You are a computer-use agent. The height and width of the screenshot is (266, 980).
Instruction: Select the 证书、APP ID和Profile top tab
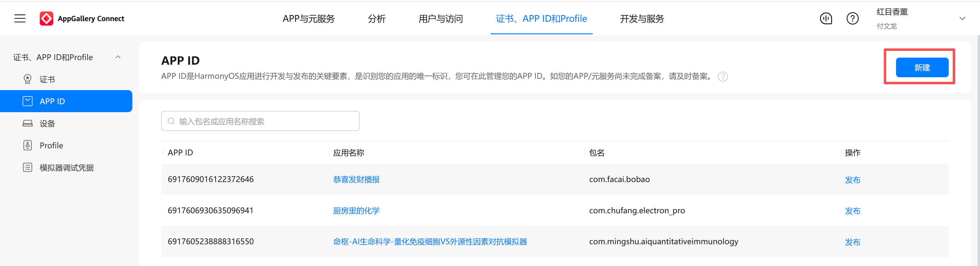pos(541,19)
